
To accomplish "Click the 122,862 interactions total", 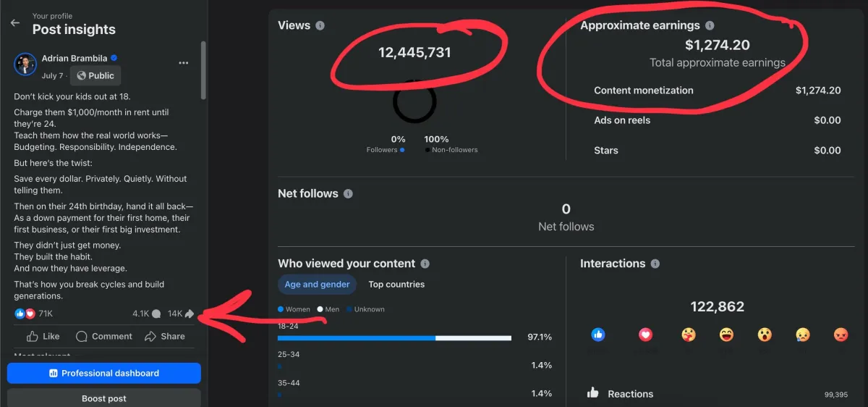I will click(717, 306).
